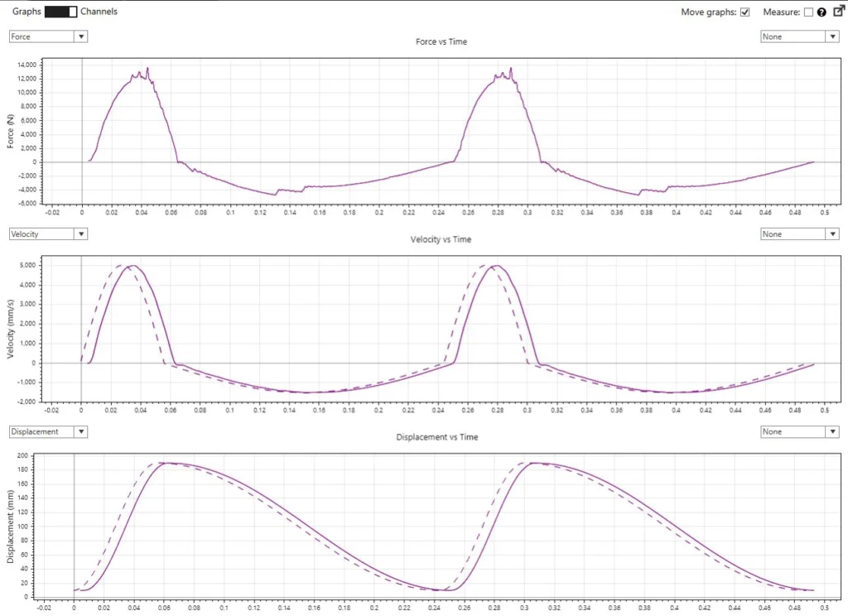Open the help question mark icon

click(x=821, y=12)
